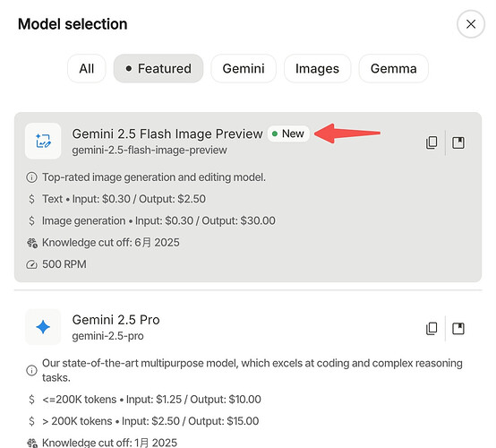The height and width of the screenshot is (448, 496).
Task: Click Top-rated image generation description text
Action: pos(154,177)
